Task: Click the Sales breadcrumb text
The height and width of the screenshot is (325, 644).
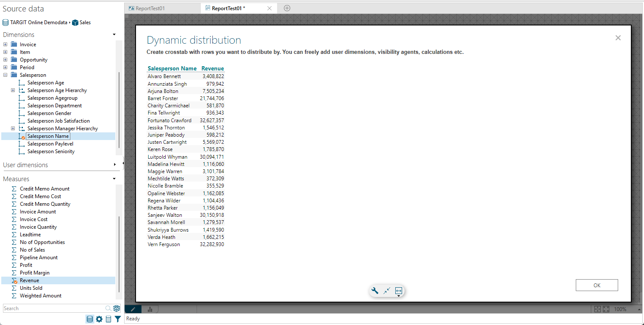Action: point(85,22)
